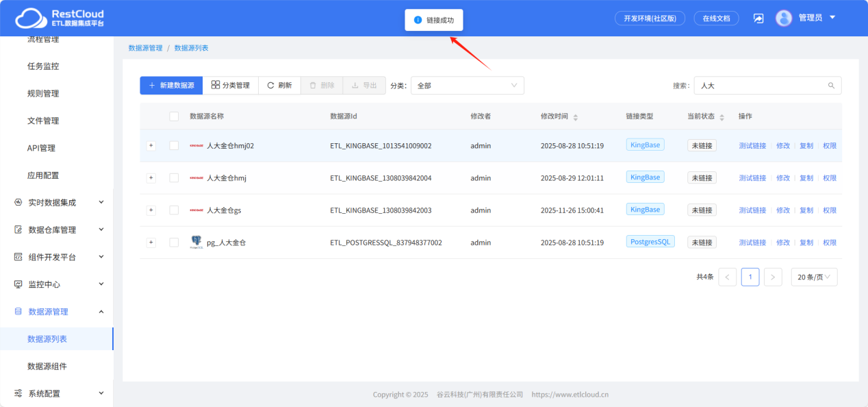Sort by 修改时间 column sort arrows
The width and height of the screenshot is (868, 407).
pos(575,117)
